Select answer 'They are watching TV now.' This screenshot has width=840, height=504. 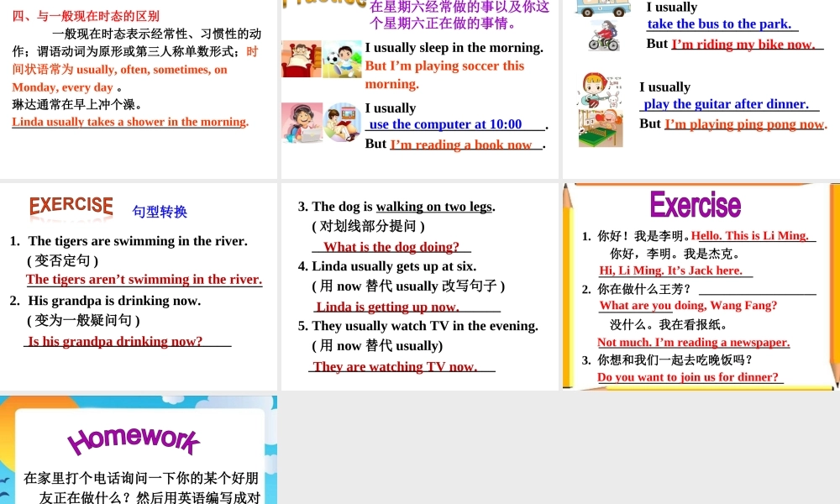pyautogui.click(x=395, y=367)
